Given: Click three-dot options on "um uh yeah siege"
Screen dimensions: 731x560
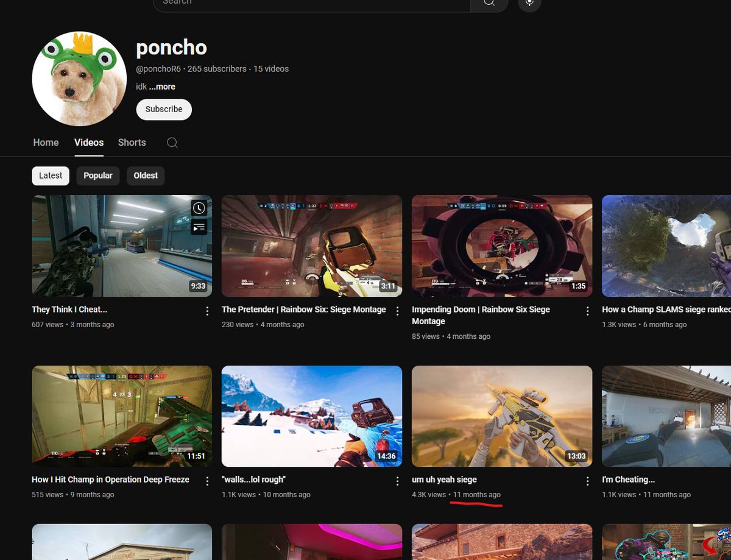Looking at the screenshot, I should point(587,481).
